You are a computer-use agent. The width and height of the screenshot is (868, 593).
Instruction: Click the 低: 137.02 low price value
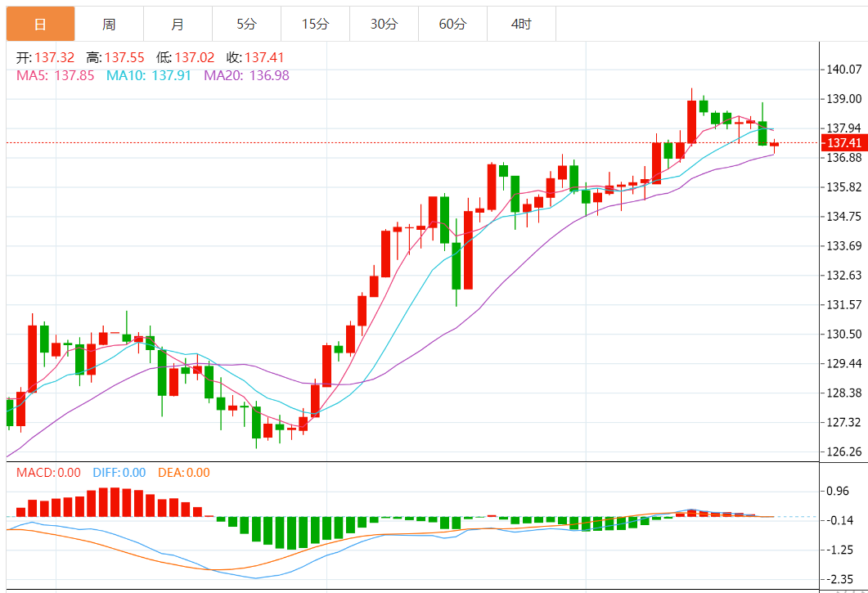(186, 57)
